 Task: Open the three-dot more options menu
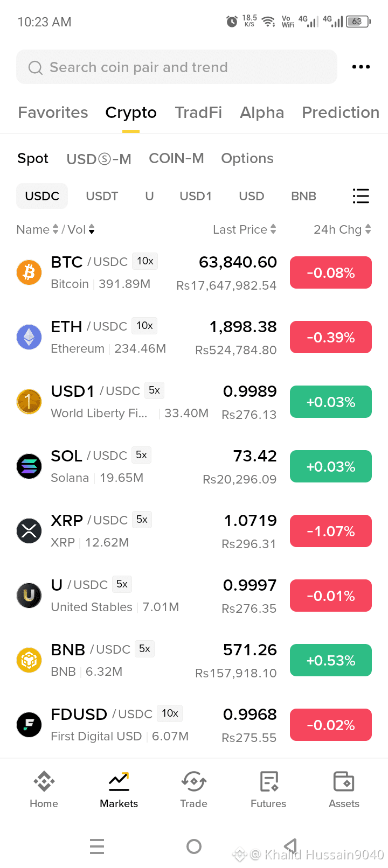click(x=361, y=67)
